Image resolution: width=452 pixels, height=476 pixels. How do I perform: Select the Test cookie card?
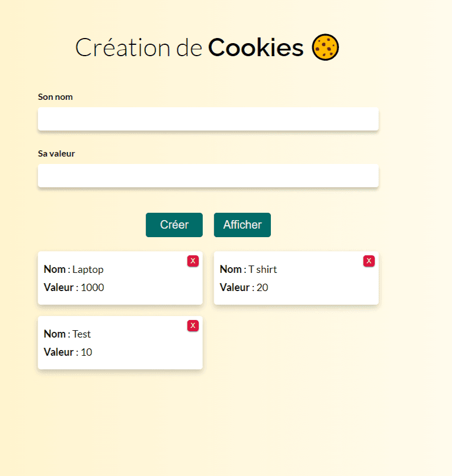(x=120, y=343)
